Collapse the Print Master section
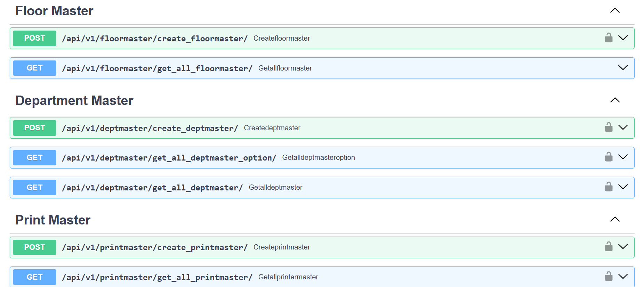This screenshot has height=287, width=644. (x=615, y=219)
